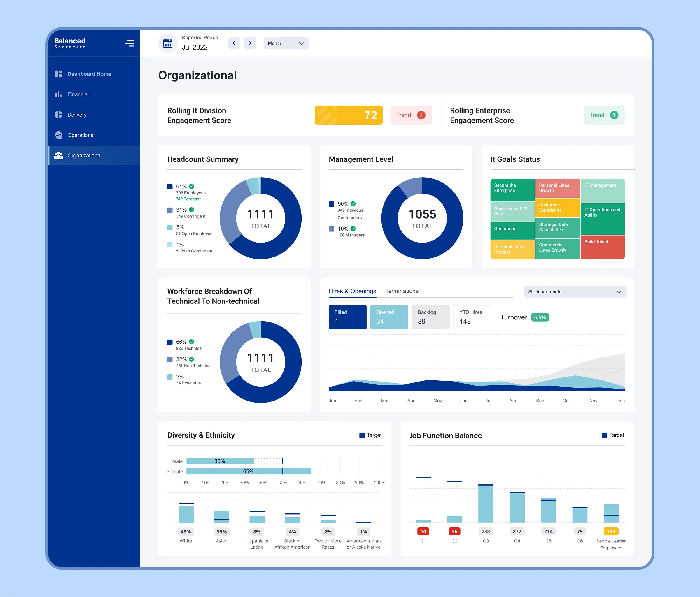700x597 pixels.
Task: Click the Secure the Enterprise goal tile
Action: click(x=512, y=190)
